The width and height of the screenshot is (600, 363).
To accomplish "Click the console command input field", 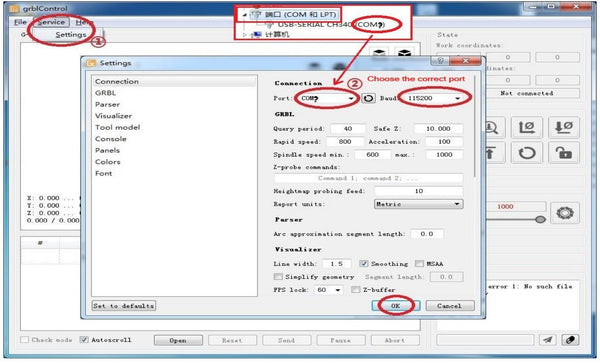I will click(x=485, y=340).
